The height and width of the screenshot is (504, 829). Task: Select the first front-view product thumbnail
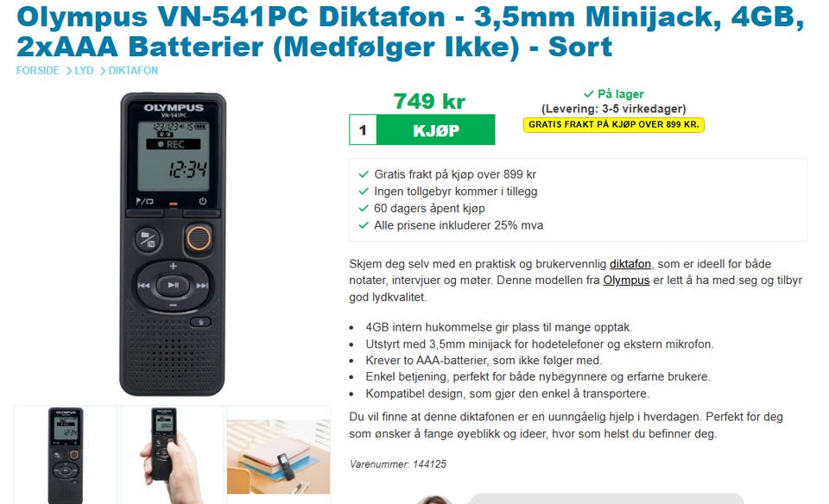point(66,455)
